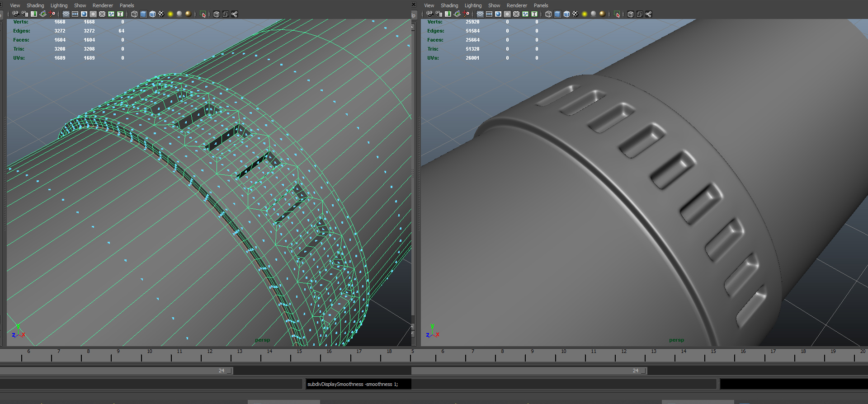The width and height of the screenshot is (868, 404).
Task: Click Textured checker icon in right viewport
Action: (576, 14)
